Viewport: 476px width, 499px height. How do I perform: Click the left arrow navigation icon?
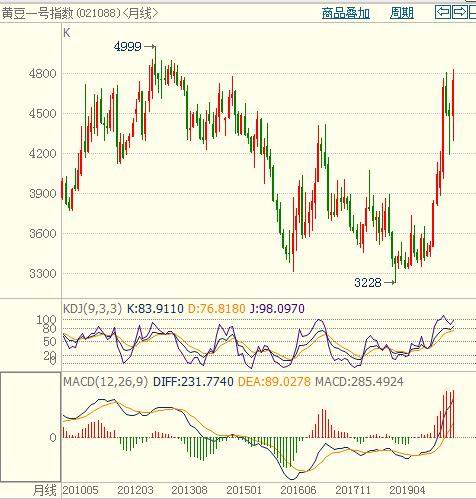(x=443, y=12)
